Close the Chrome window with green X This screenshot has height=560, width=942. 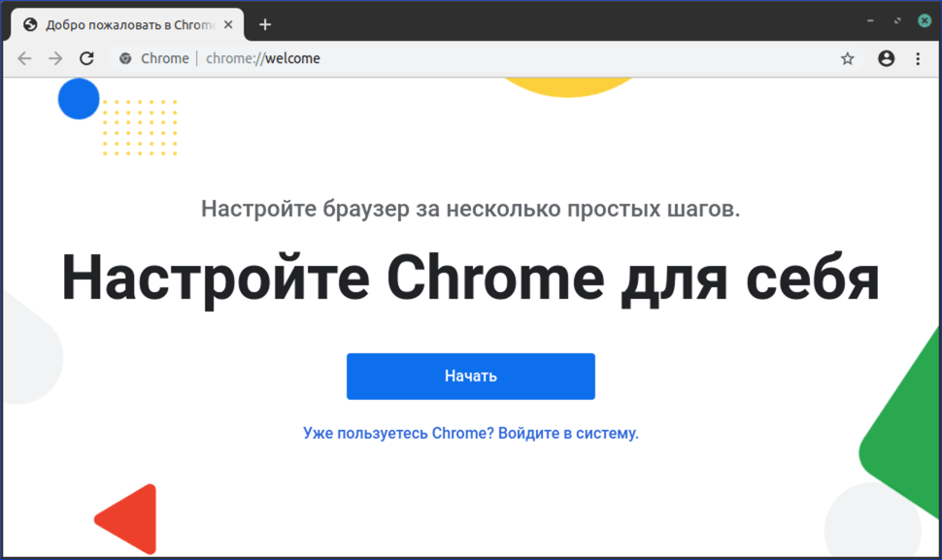[x=925, y=21]
